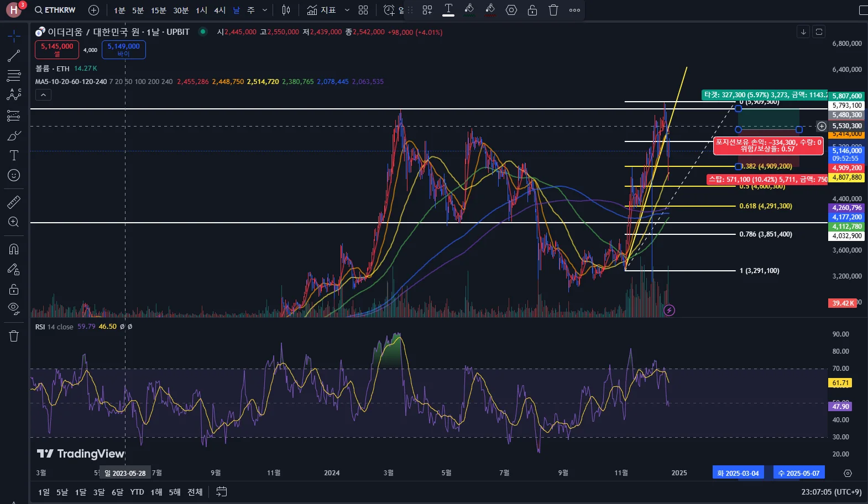Expand the time interval dropdown arrow
This screenshot has height=504, width=868.
tap(265, 10)
